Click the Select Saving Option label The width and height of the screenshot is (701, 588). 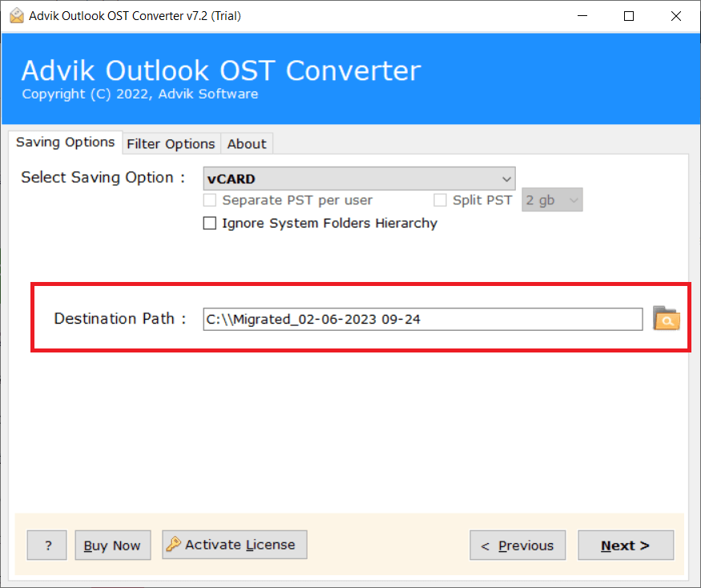(103, 178)
